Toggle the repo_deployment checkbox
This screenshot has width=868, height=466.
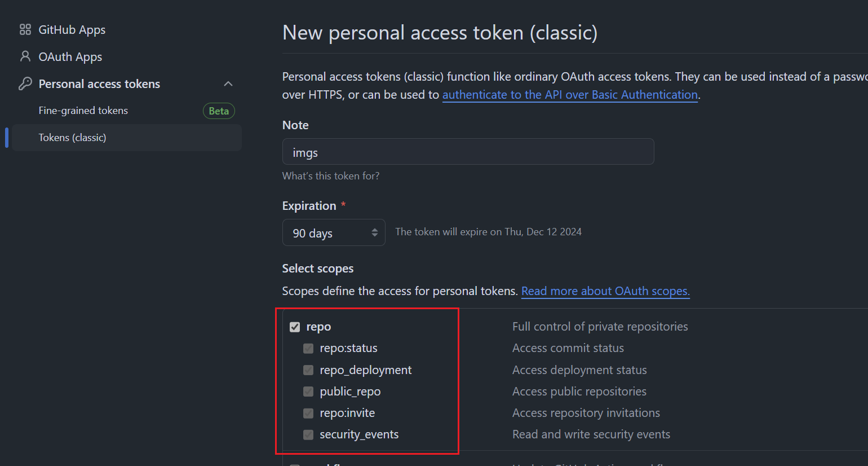(x=308, y=370)
